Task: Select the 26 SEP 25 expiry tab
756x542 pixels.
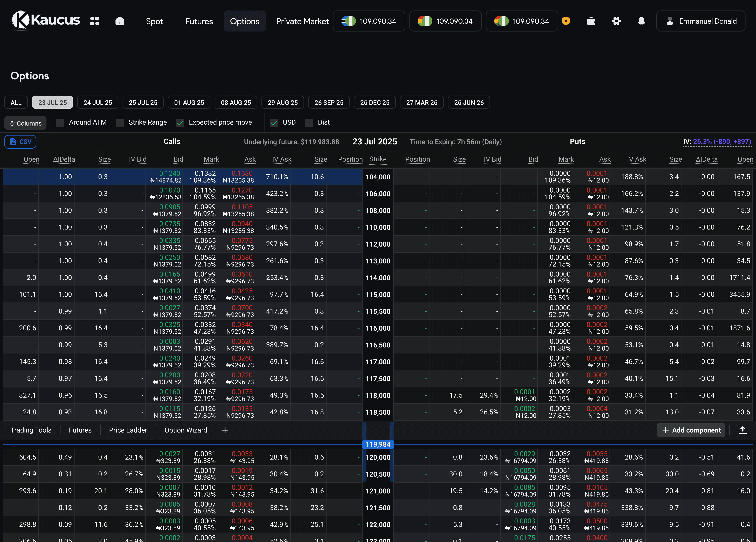Action: coord(329,102)
